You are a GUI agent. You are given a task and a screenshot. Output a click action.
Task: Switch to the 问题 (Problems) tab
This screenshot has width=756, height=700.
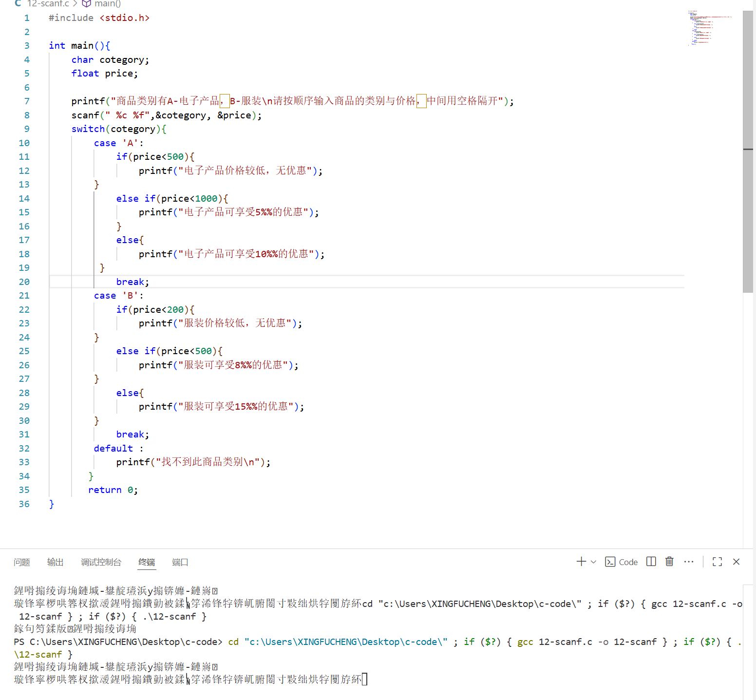pos(22,562)
